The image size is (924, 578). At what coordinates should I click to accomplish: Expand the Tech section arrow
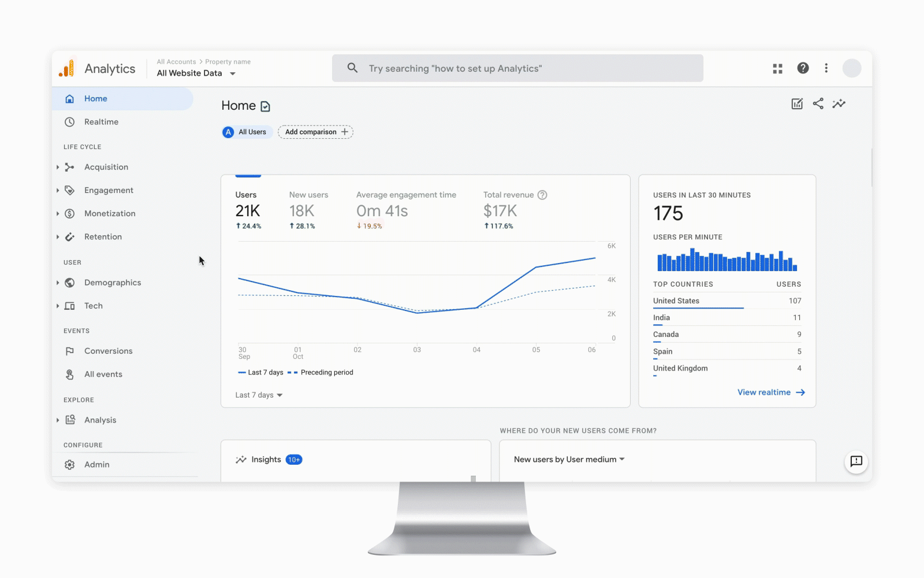click(x=58, y=306)
